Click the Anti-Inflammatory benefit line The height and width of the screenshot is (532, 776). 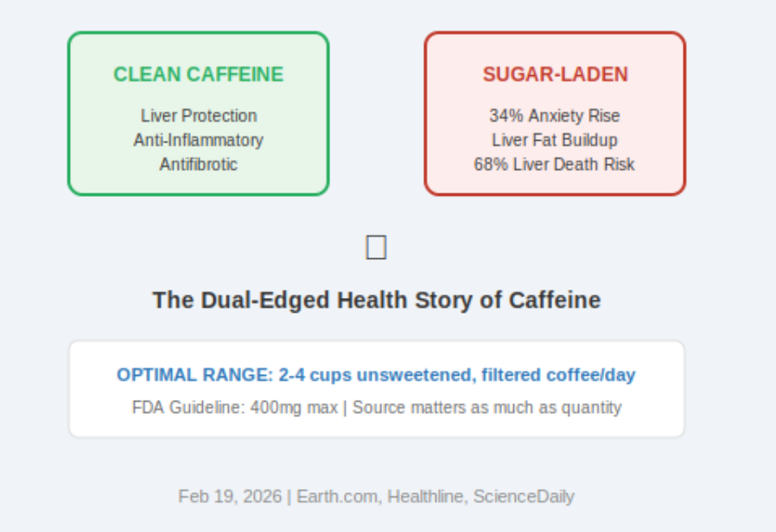coord(198,140)
